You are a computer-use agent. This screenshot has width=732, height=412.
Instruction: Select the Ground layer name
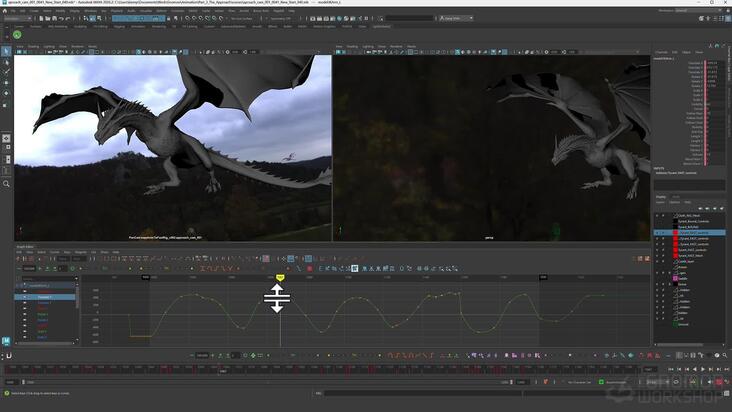(683, 324)
